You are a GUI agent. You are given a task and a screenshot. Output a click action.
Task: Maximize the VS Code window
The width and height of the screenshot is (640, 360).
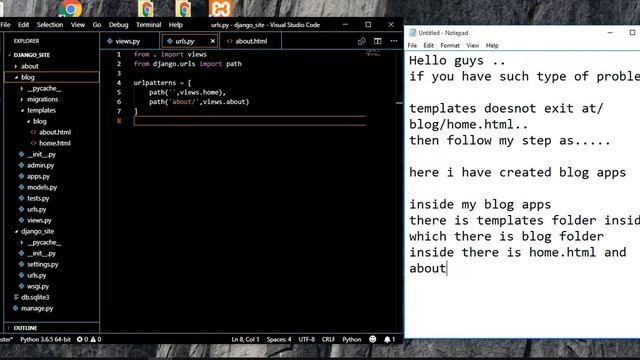point(368,24)
